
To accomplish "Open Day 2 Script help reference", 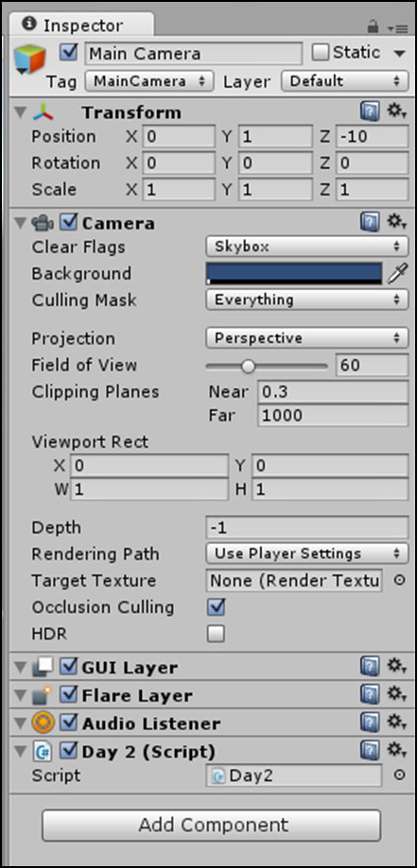I will (370, 751).
